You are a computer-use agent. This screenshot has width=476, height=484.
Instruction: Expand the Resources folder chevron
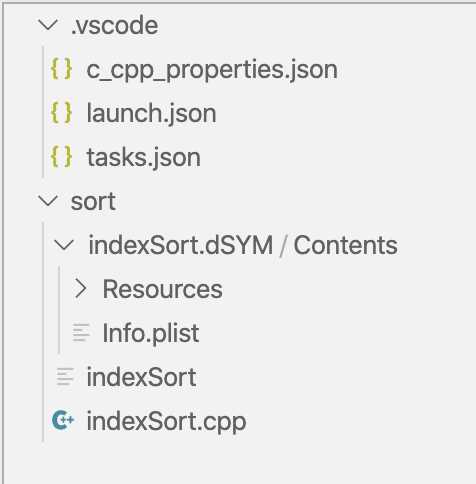(x=81, y=289)
